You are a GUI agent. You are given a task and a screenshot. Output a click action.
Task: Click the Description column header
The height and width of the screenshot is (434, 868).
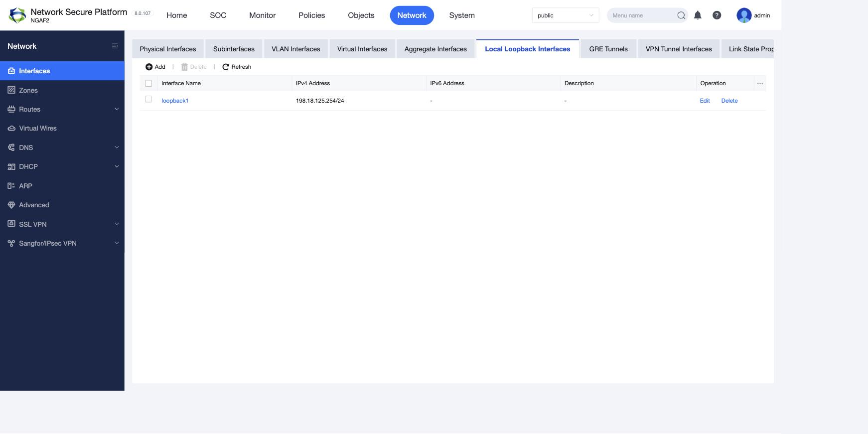[x=628, y=83]
